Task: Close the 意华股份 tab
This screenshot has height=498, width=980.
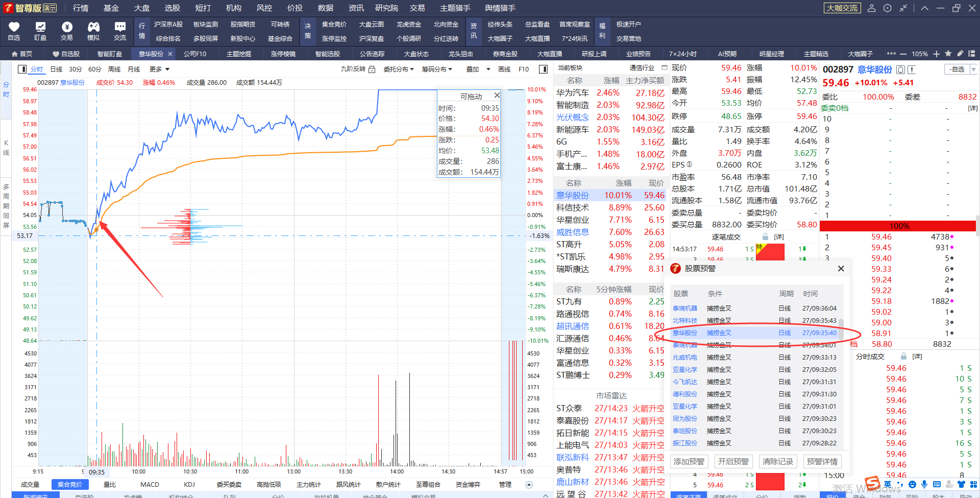Action: click(x=170, y=54)
